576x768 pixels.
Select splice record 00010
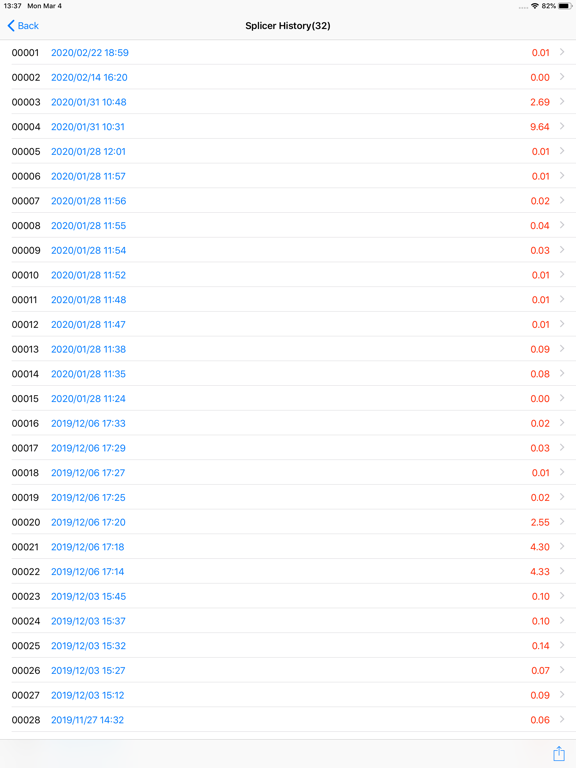click(288, 275)
